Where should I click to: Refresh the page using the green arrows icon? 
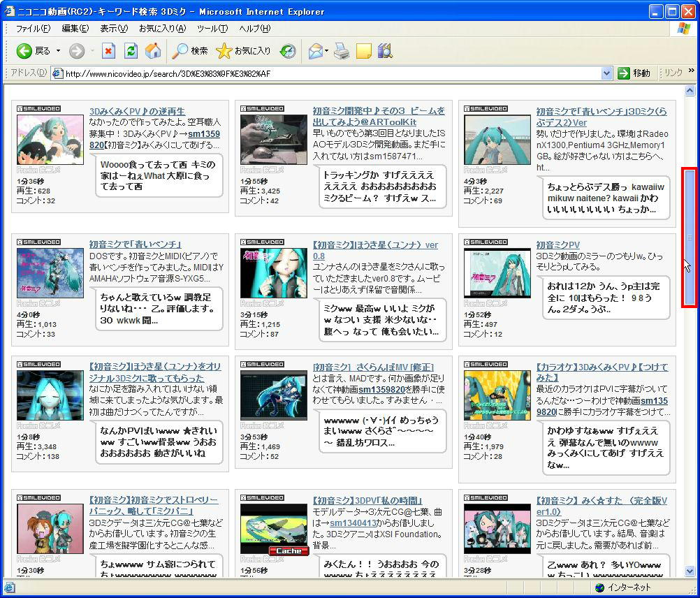(x=131, y=51)
